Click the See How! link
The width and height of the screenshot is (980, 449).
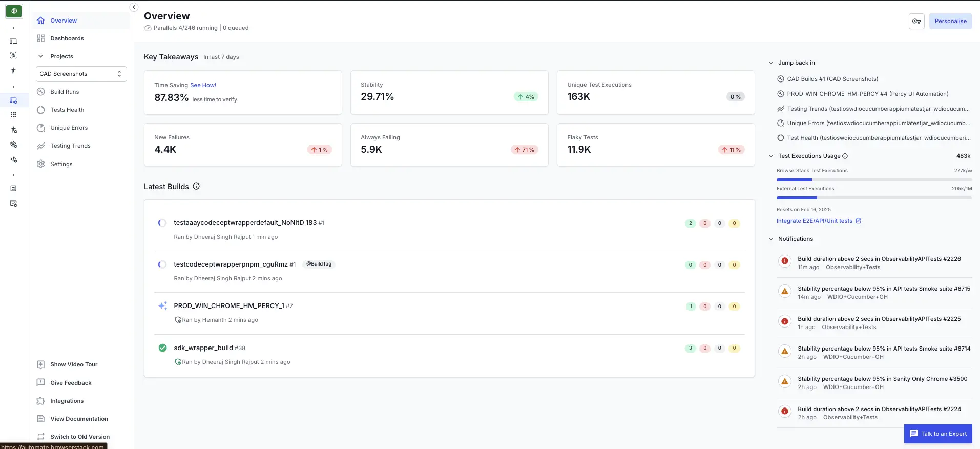(x=203, y=85)
